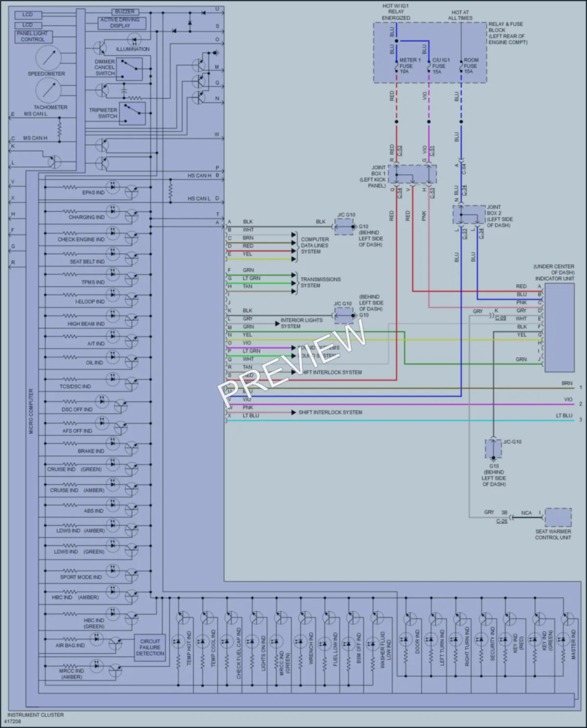
Task: Click the SPORT MODE IND label
Action: (x=81, y=577)
